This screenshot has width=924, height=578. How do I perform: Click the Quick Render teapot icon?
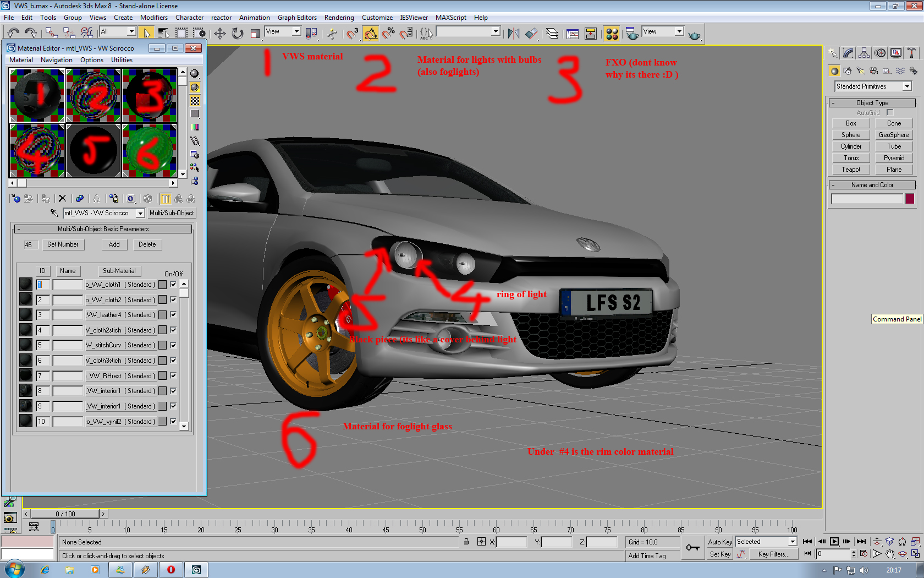694,35
